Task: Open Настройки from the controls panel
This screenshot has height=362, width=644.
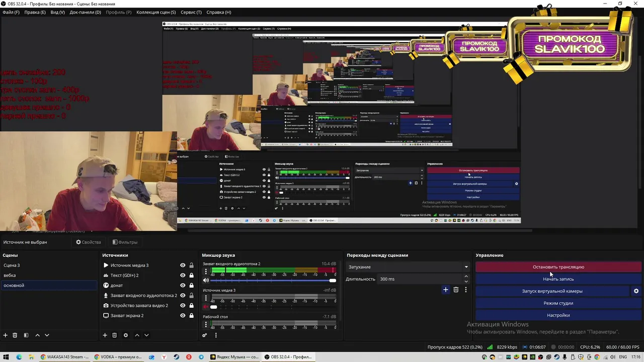Action: [558, 315]
